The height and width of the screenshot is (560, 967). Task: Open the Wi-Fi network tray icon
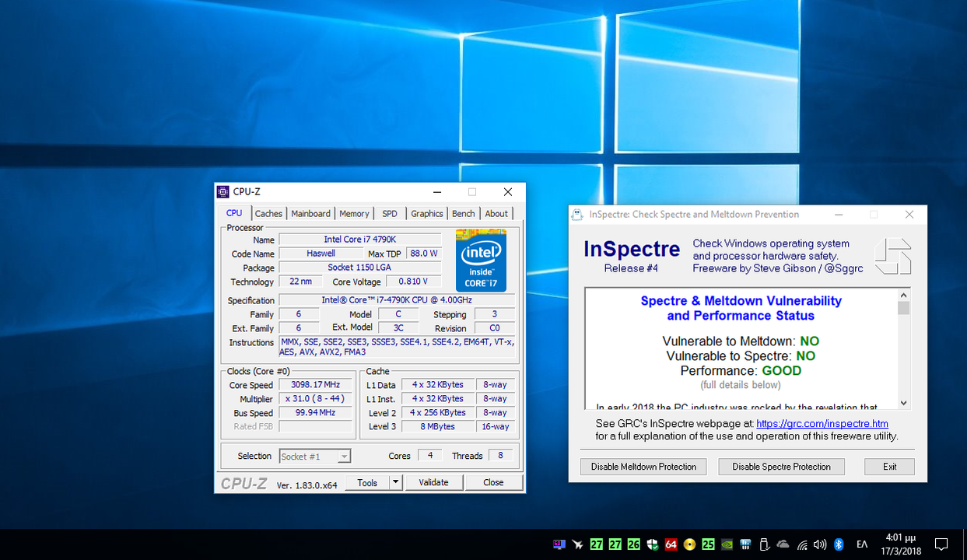tap(801, 544)
